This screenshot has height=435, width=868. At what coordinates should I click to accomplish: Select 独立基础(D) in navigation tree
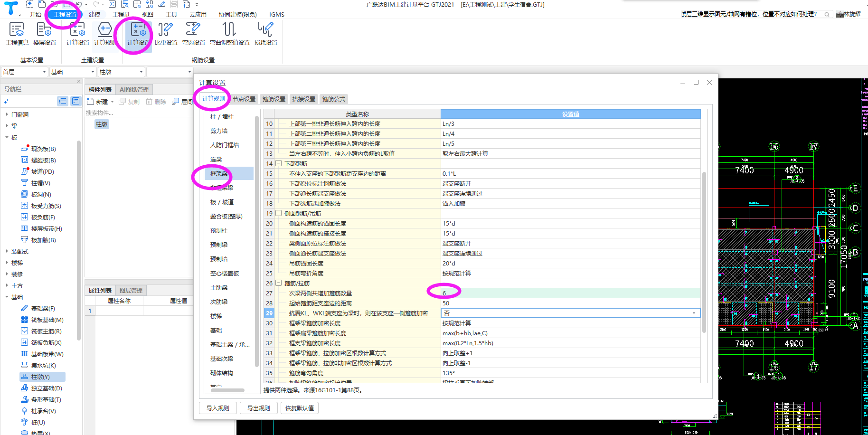pos(41,388)
